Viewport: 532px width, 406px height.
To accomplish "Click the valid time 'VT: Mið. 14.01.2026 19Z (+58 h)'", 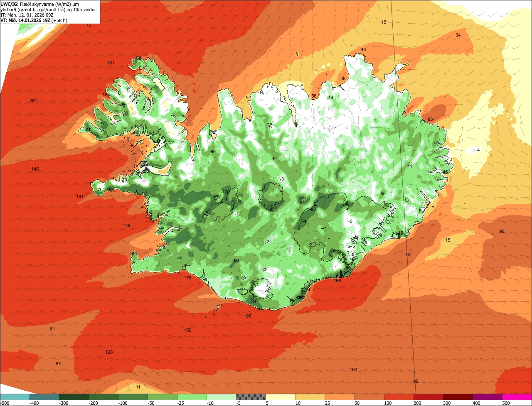I will 34,20.
